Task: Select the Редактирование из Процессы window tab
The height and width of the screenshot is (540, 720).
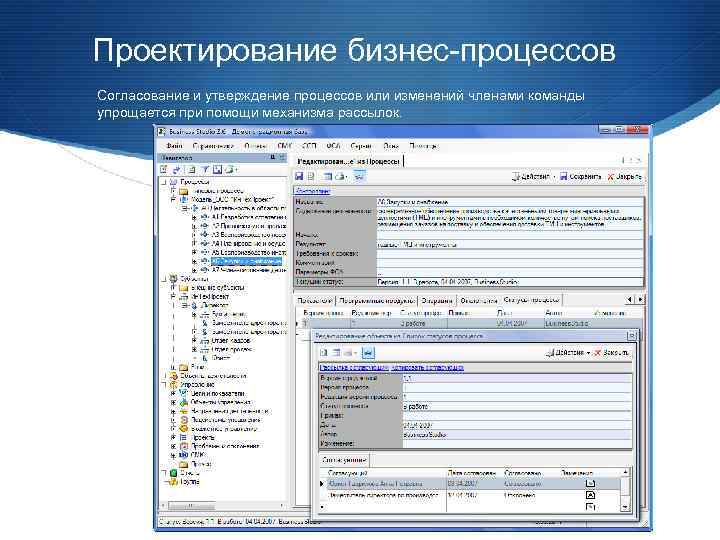Action: point(349,162)
